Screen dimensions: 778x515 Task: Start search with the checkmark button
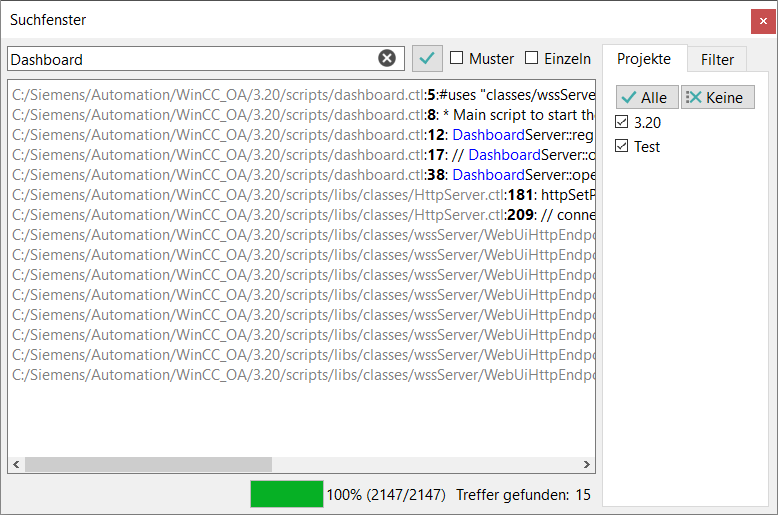[x=427, y=59]
